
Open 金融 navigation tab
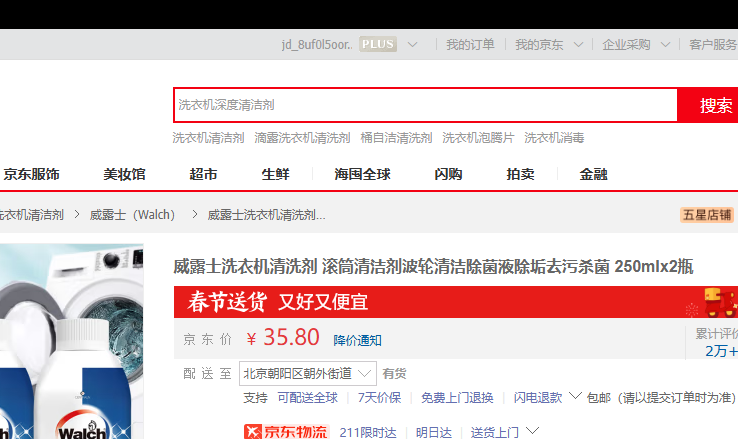coord(593,174)
